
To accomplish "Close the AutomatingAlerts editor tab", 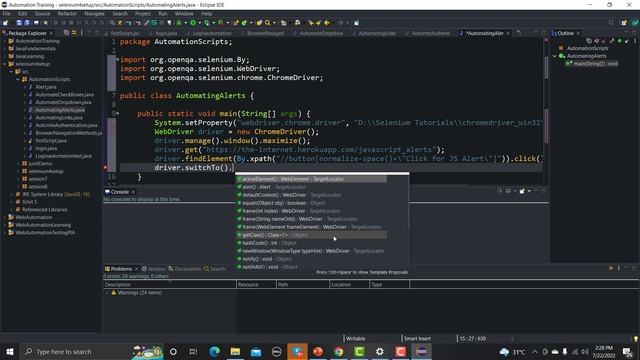I will coord(508,33).
